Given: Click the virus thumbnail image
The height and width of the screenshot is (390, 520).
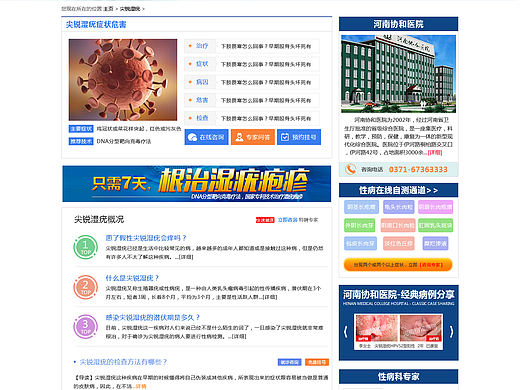Looking at the screenshot, I should pyautogui.click(x=123, y=80).
